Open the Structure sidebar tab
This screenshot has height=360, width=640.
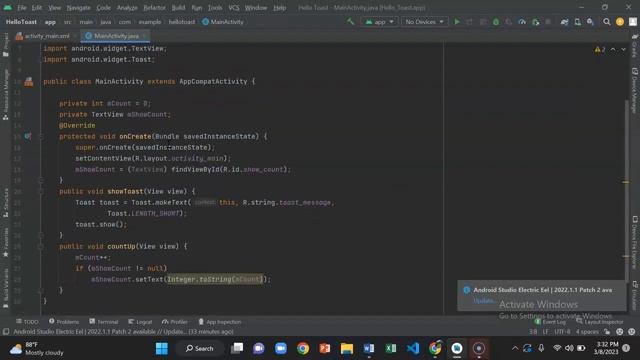click(x=5, y=202)
